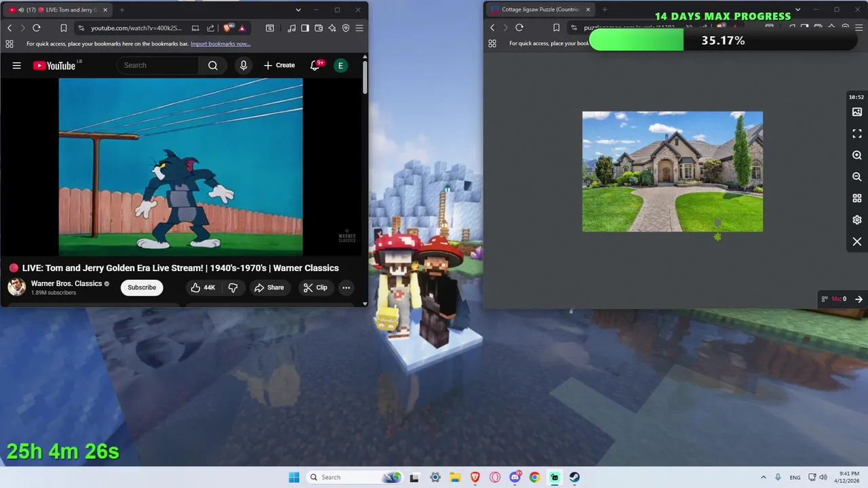Viewport: 868px width, 488px height.
Task: Like the video showing 44K
Action: point(203,287)
